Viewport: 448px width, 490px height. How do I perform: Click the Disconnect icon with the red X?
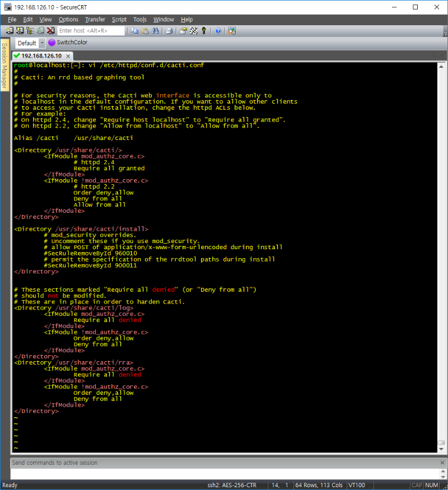[51, 31]
